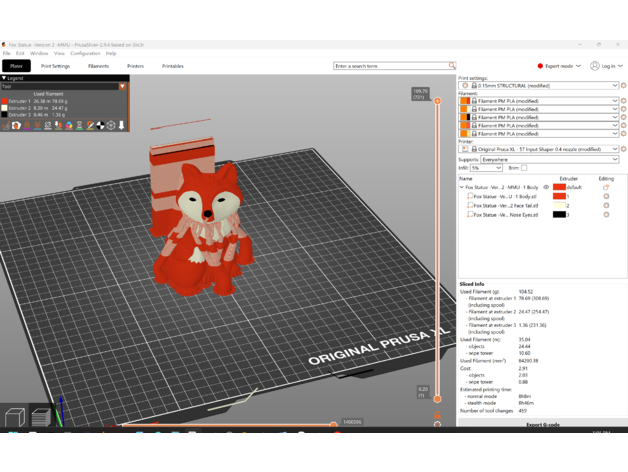Image resolution: width=628 pixels, height=472 pixels.
Task: Click bottom handle of vertical layer slider
Action: 437,399
